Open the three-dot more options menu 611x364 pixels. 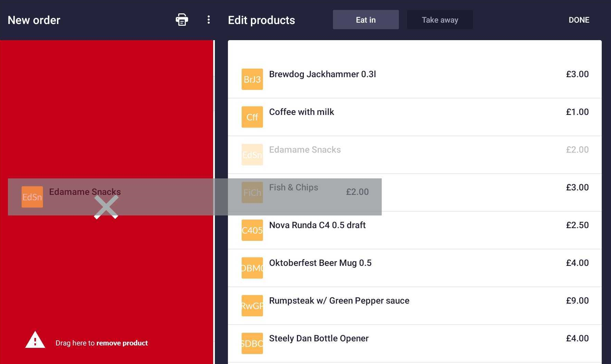(x=208, y=20)
